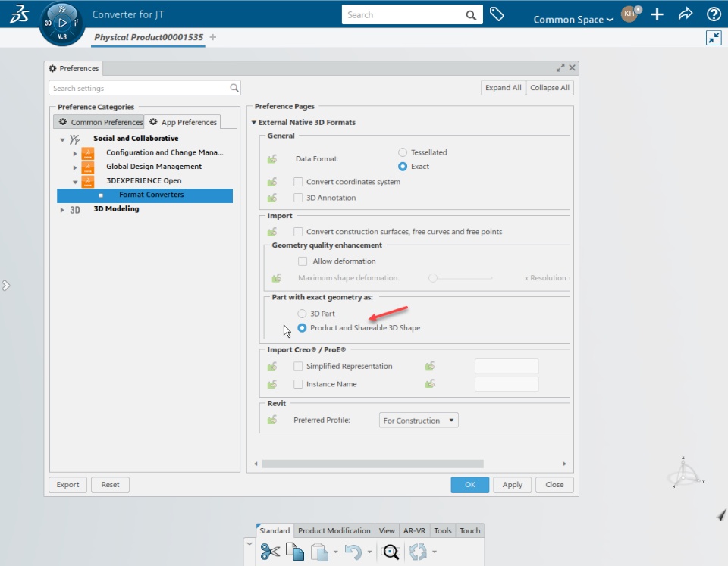Click the horizontal scrollbar in Preference Pages

[x=373, y=464]
